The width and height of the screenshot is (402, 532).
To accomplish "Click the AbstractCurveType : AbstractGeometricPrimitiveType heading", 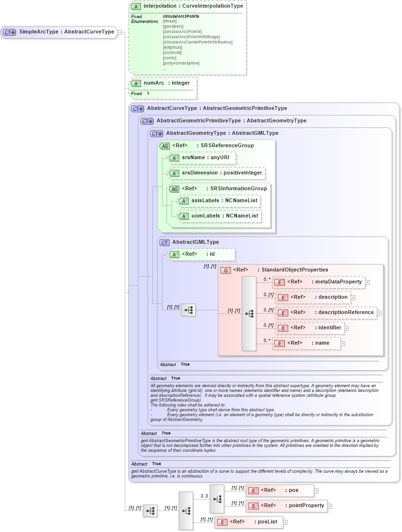I will click(x=217, y=108).
